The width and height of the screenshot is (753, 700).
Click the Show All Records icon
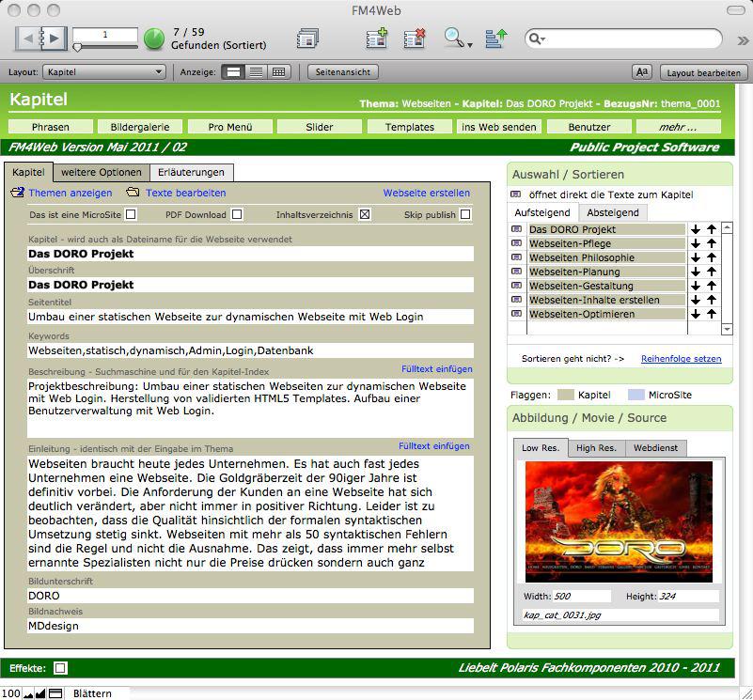(x=307, y=39)
